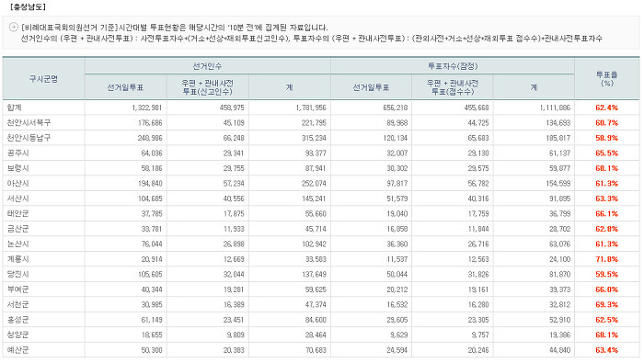Select the 태안군 row label
Screen dimensions: 644x363
(17, 214)
